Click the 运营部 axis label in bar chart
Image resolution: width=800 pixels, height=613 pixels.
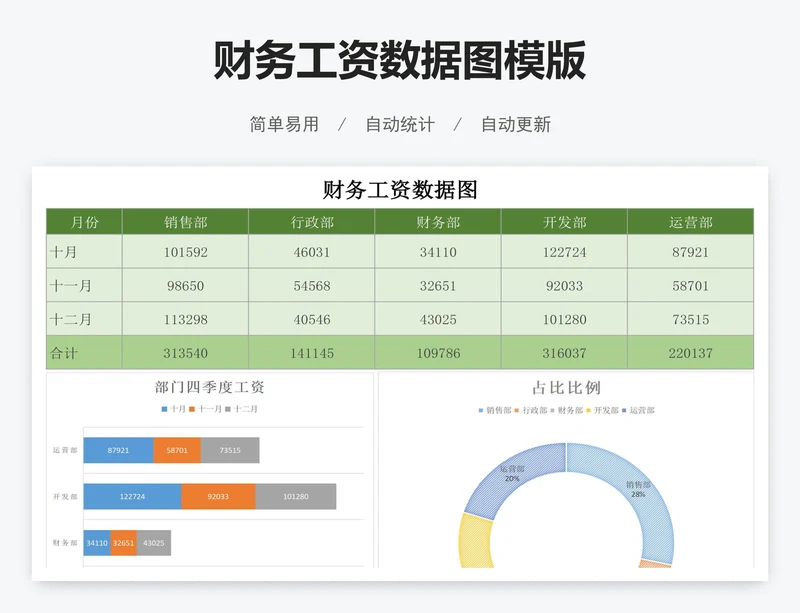tap(65, 450)
